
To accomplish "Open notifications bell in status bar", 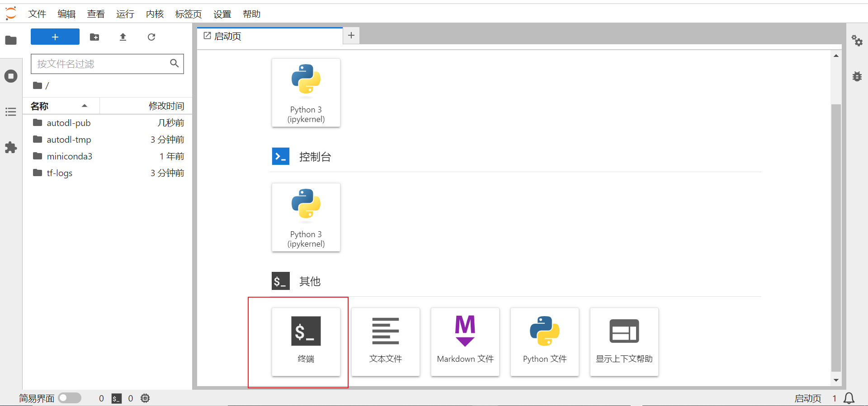I will click(x=849, y=398).
